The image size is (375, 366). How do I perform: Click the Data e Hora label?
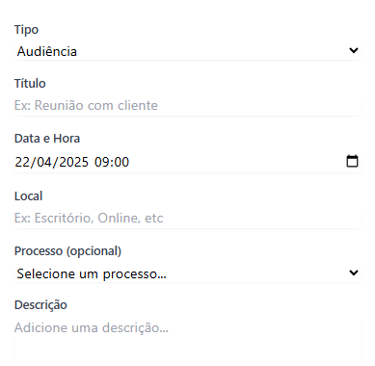[x=47, y=138]
